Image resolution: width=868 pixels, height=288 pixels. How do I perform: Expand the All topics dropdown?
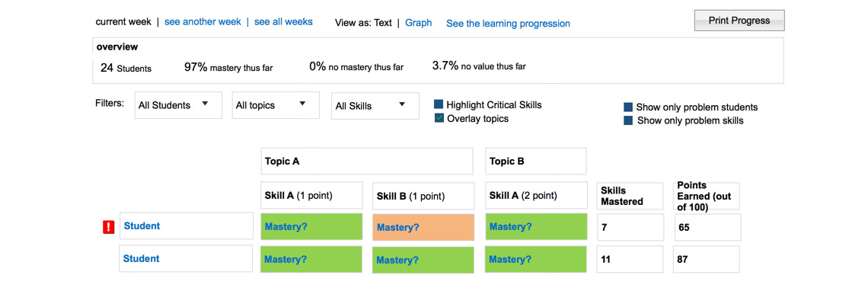click(x=276, y=105)
